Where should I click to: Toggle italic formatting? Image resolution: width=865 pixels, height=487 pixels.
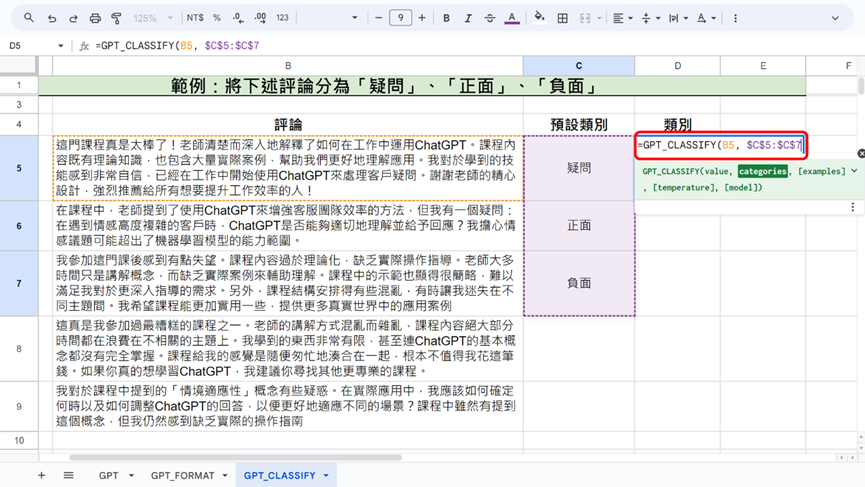[x=468, y=18]
